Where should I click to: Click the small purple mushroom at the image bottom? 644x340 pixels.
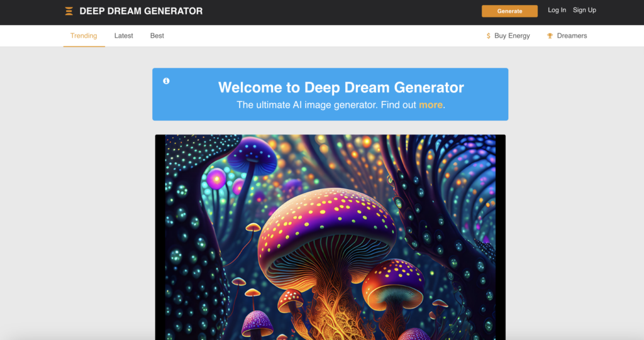pos(257,323)
